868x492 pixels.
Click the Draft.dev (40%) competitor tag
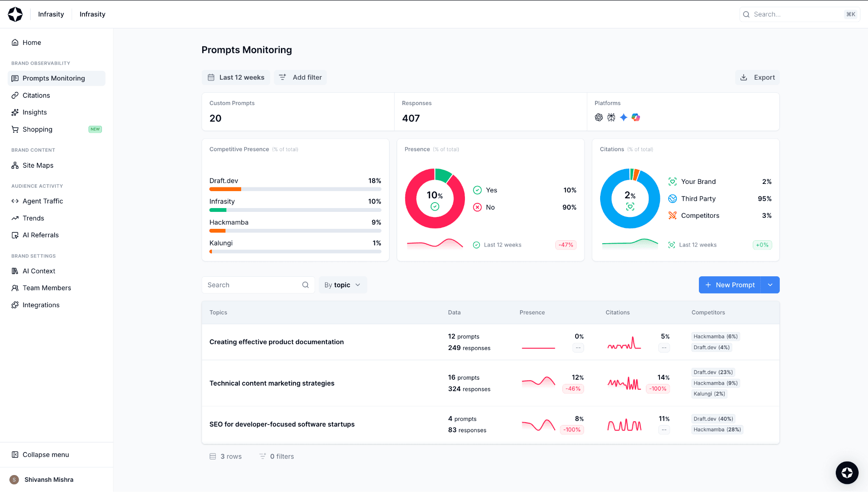click(x=713, y=419)
